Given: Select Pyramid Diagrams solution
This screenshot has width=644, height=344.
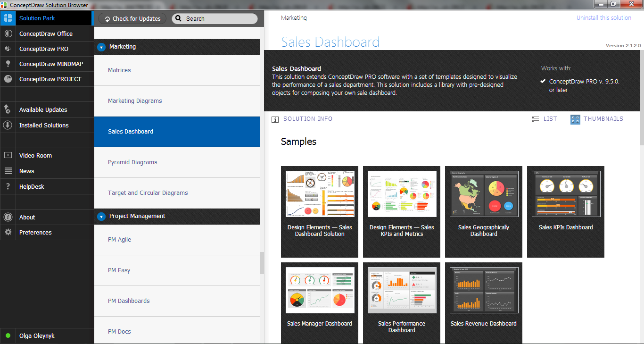Looking at the screenshot, I should click(177, 162).
